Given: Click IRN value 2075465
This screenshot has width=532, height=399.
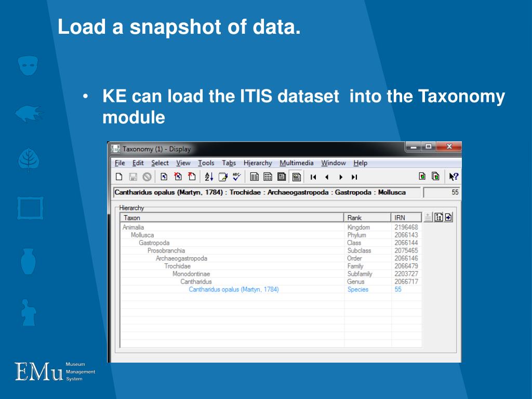Looking at the screenshot, I should 406,251.
